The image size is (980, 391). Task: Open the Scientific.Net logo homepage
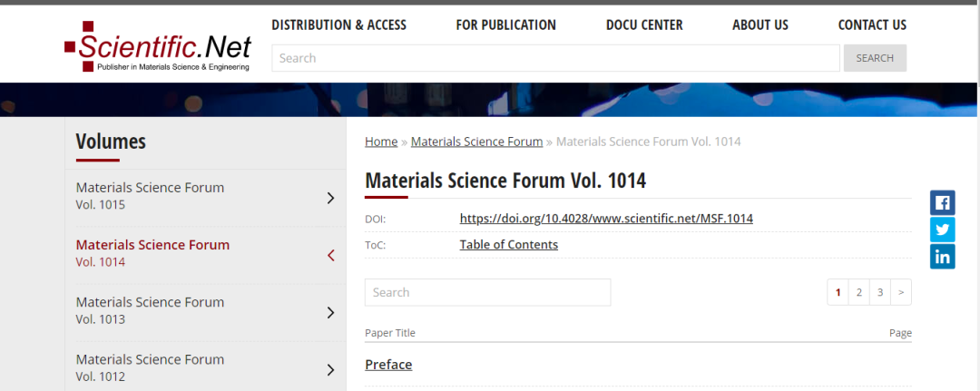tap(158, 47)
